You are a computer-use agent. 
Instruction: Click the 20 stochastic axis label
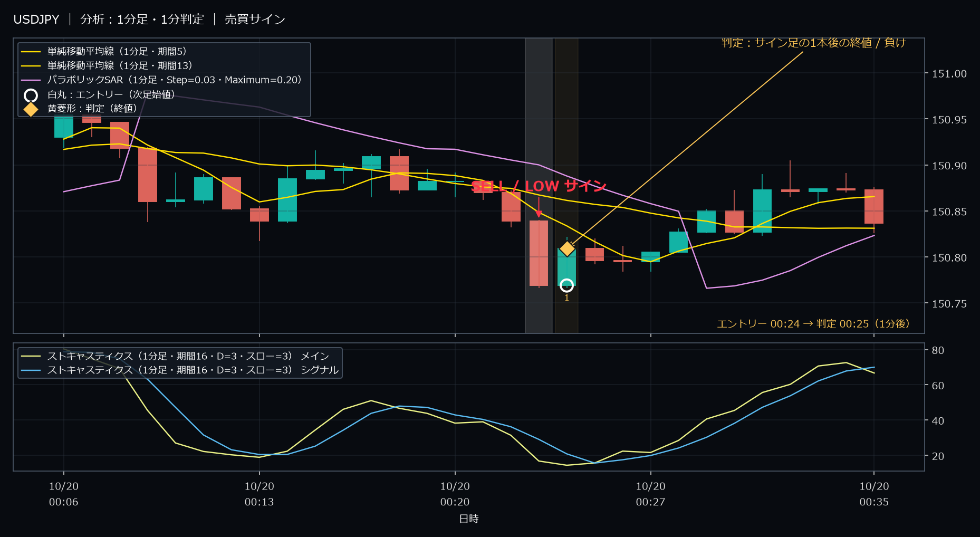point(938,456)
